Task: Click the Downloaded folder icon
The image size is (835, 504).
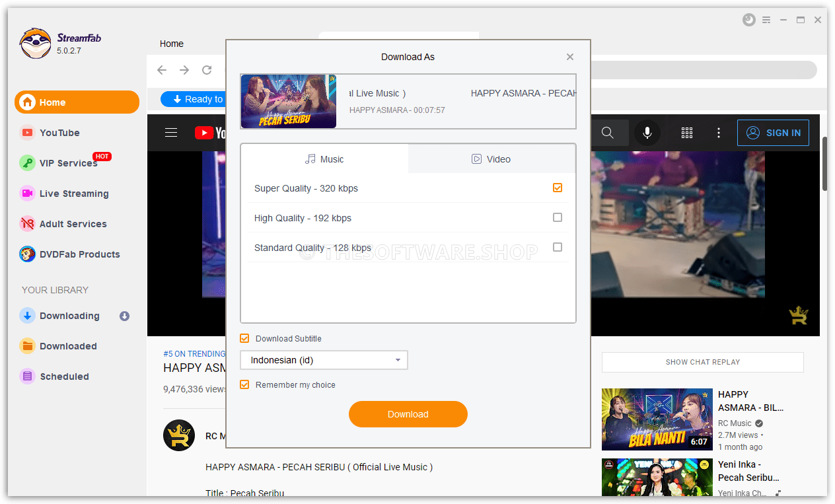Action: tap(27, 346)
